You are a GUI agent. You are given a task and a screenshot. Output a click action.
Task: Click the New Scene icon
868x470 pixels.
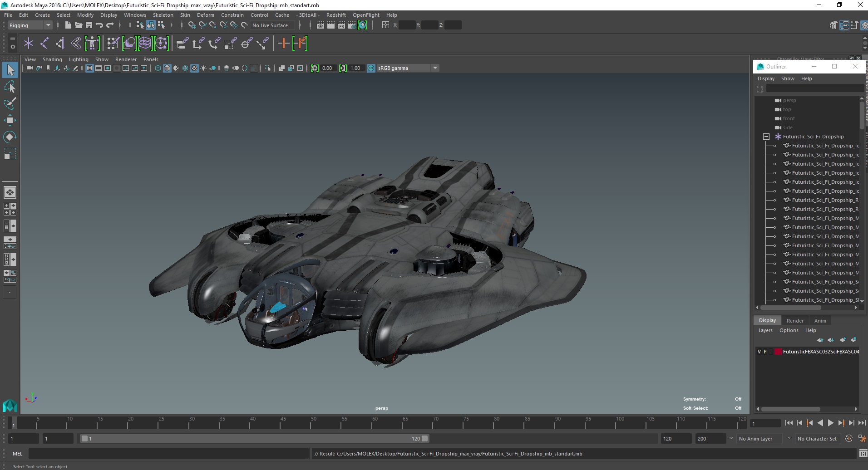tap(68, 25)
